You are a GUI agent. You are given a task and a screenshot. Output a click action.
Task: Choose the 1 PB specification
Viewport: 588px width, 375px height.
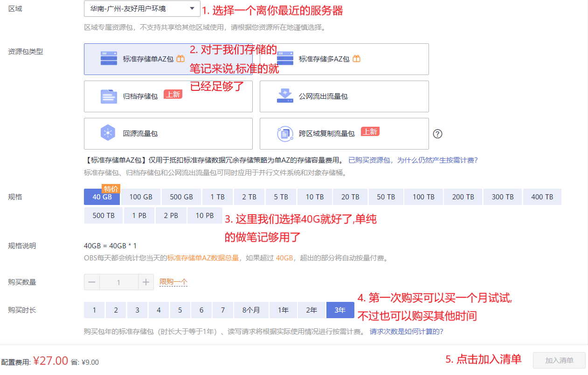[x=139, y=215]
